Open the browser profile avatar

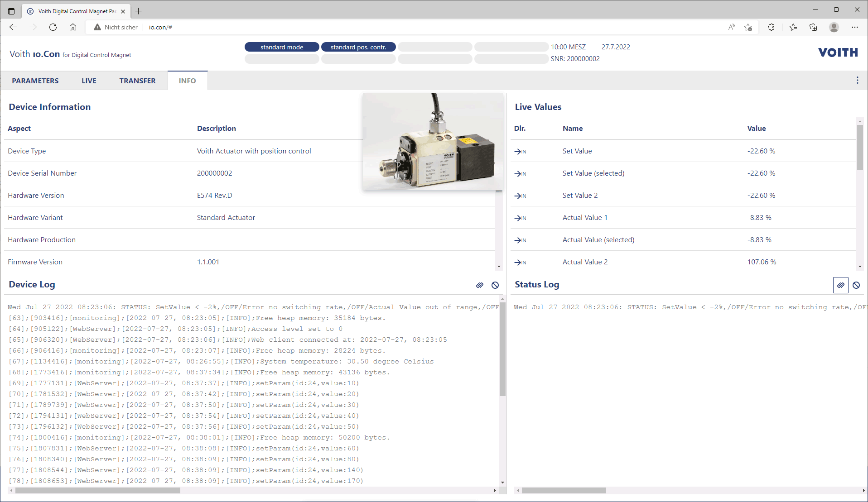click(x=834, y=27)
